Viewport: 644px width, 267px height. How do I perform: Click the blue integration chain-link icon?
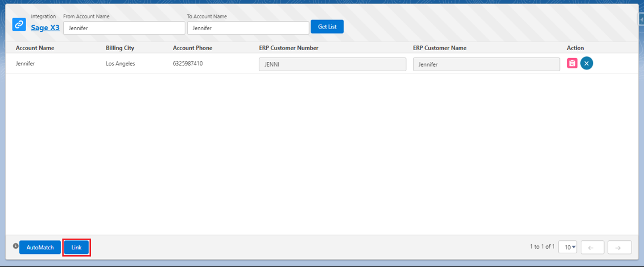click(x=19, y=24)
